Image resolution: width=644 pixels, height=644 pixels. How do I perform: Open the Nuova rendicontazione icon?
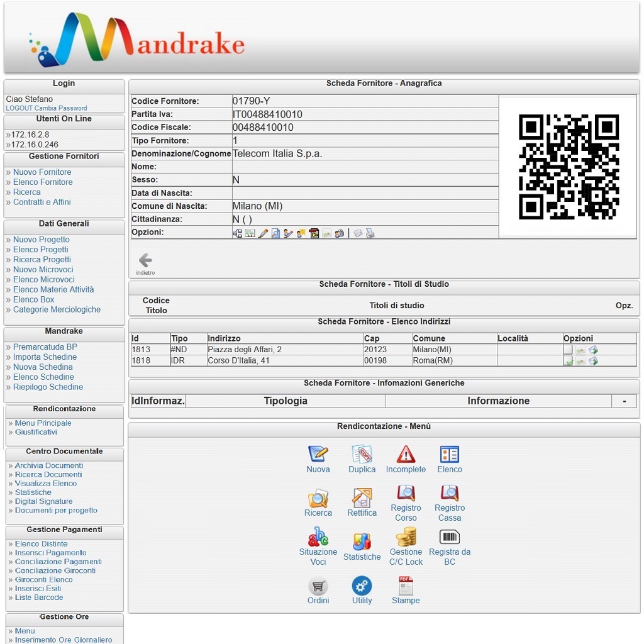pos(318,453)
